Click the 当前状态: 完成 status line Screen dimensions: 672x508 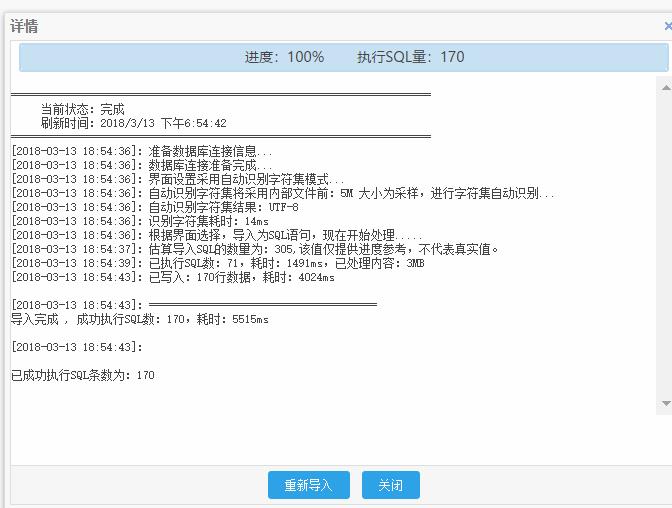pyautogui.click(x=82, y=109)
